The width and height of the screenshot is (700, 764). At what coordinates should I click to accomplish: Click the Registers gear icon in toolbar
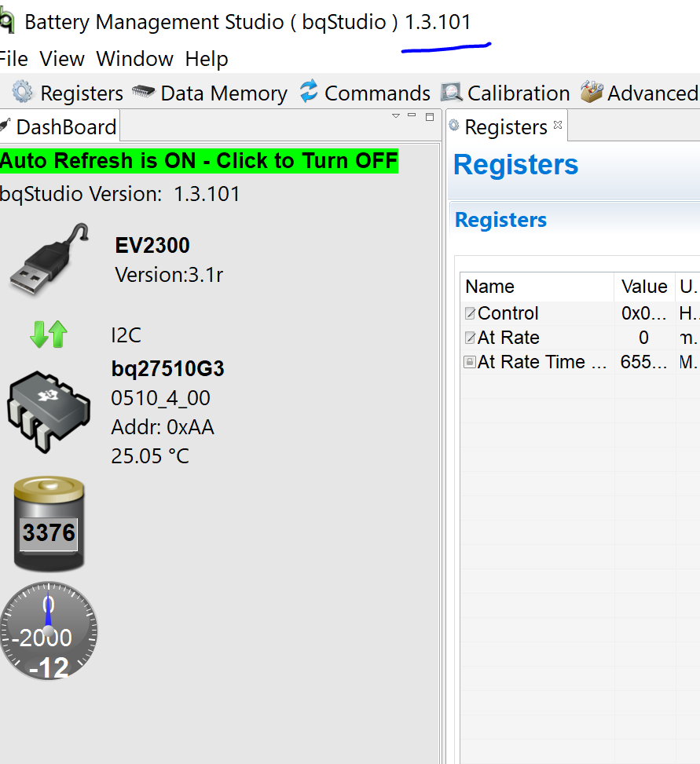22,92
